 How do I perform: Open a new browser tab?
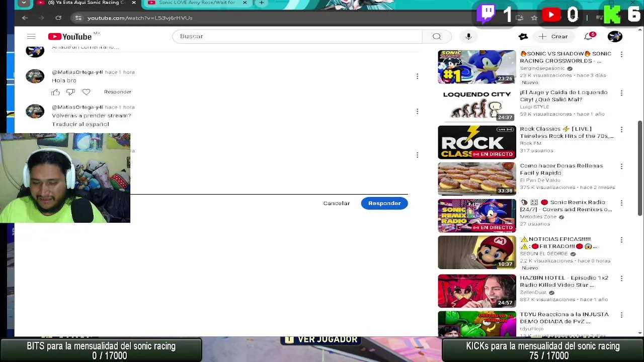pos(262,3)
